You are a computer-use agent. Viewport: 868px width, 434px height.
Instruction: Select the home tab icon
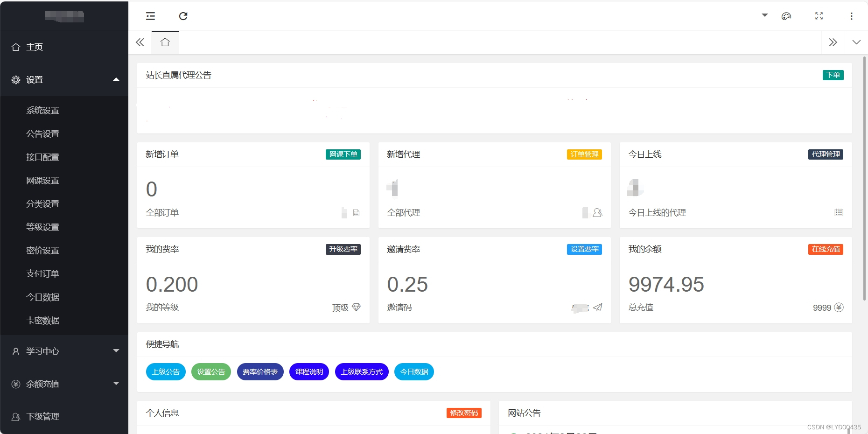point(165,42)
